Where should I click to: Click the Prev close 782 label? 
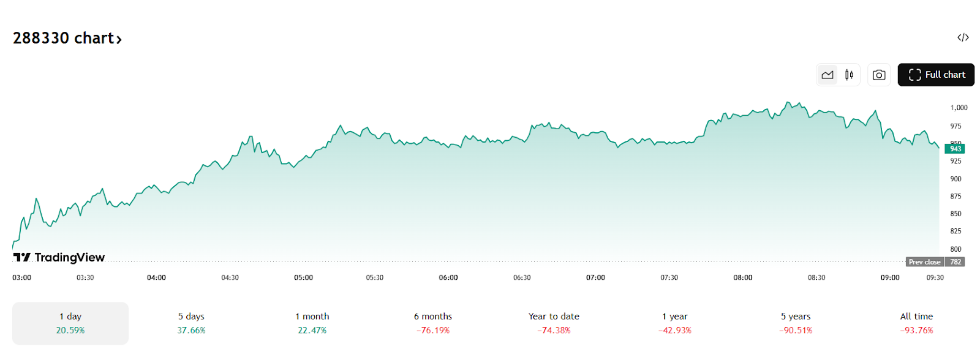(935, 262)
